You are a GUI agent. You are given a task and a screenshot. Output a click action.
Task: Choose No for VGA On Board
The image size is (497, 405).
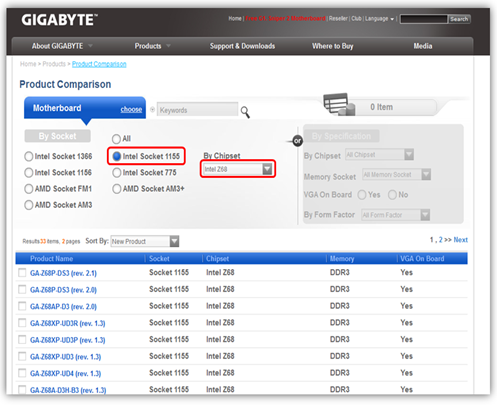point(392,195)
